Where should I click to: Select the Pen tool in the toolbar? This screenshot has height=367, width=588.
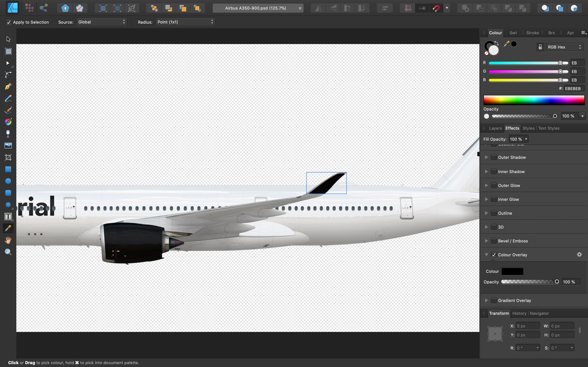click(8, 86)
